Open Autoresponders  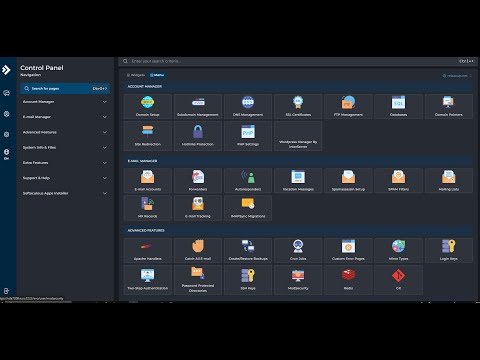[248, 180]
